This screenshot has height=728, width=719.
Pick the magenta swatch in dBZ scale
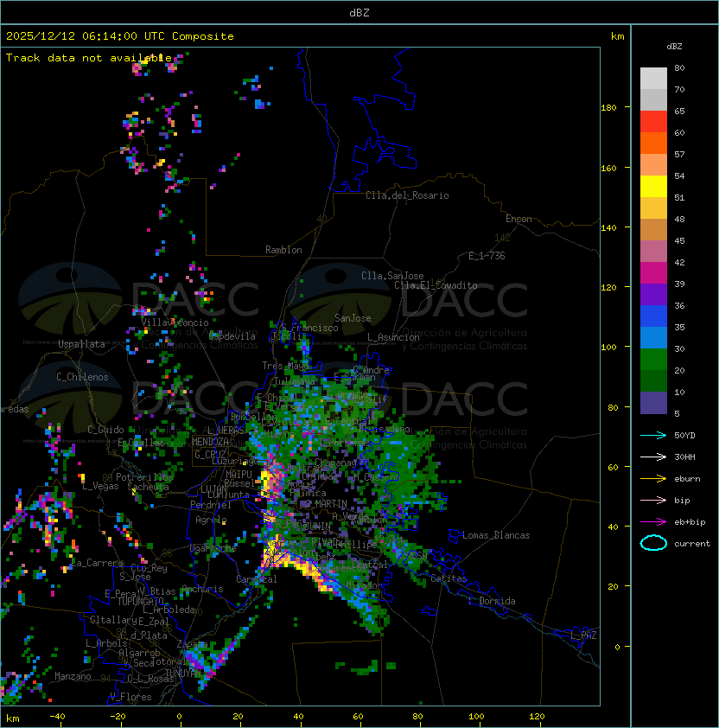(x=653, y=273)
